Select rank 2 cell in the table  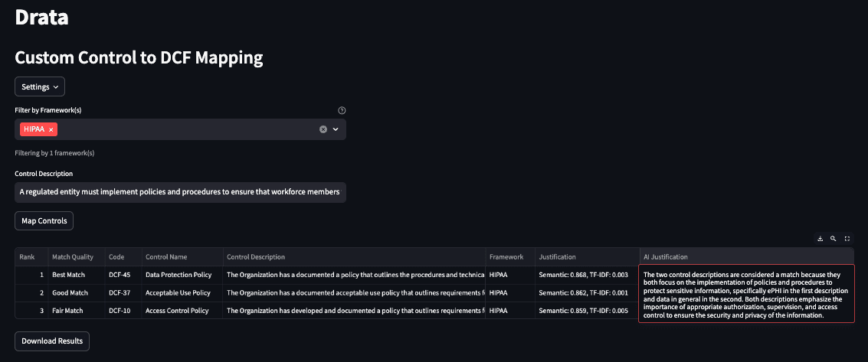(x=31, y=292)
